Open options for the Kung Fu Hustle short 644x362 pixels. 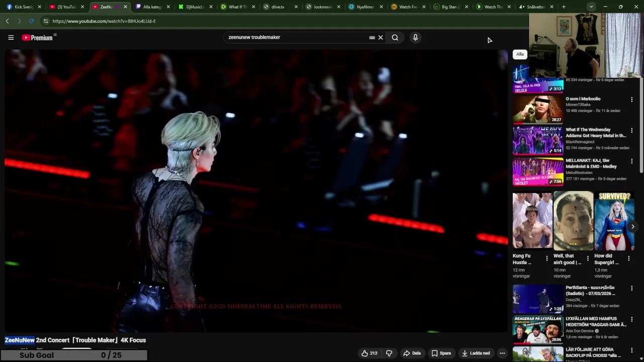[547, 258]
